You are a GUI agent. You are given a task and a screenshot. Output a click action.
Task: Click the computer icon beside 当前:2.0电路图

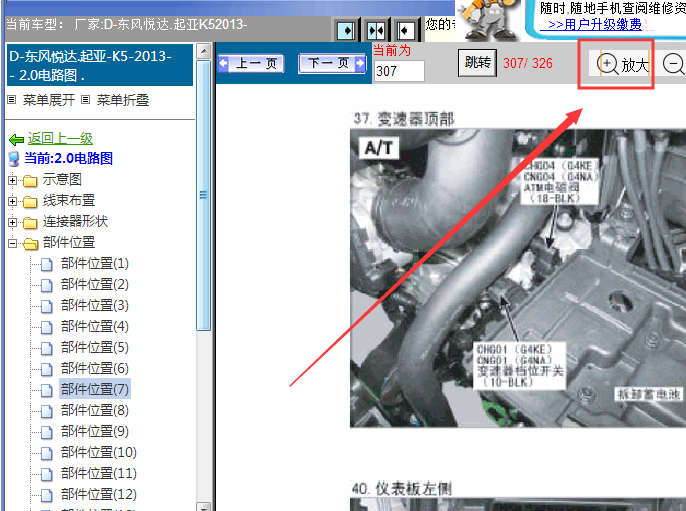click(x=14, y=159)
